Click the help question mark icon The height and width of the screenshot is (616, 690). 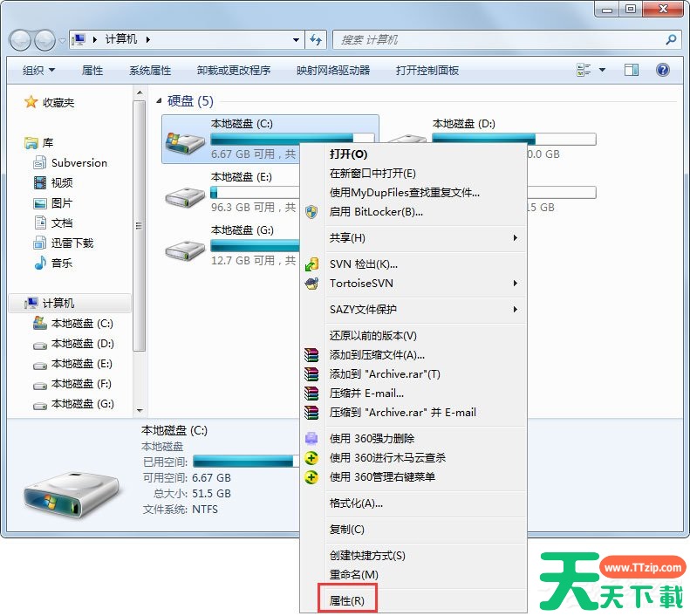pyautogui.click(x=662, y=70)
